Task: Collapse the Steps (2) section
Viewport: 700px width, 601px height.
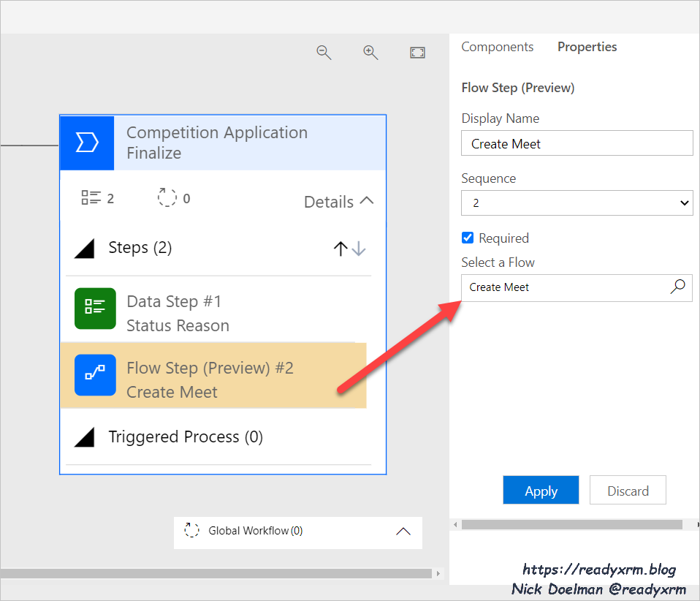Action: tap(85, 248)
